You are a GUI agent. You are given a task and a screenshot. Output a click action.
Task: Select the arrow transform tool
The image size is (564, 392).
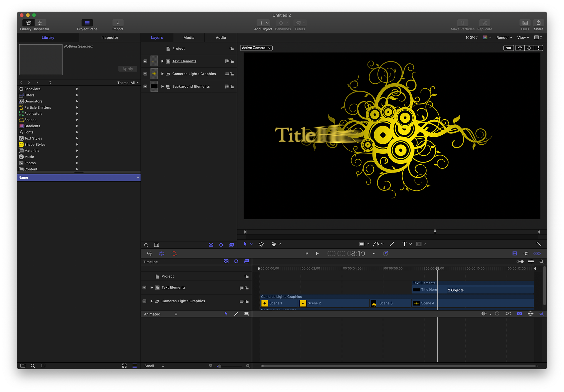click(245, 244)
